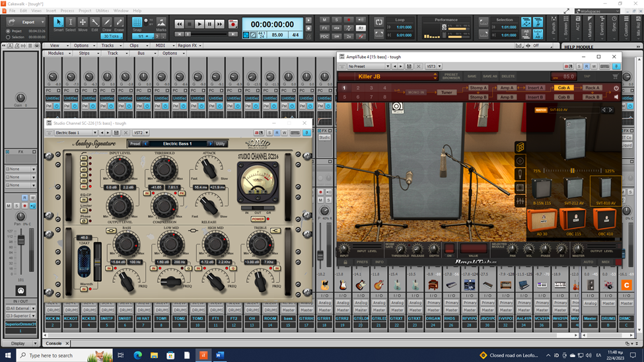The width and height of the screenshot is (644, 362).
Task: Open the Marks snap option
Action: tap(161, 24)
